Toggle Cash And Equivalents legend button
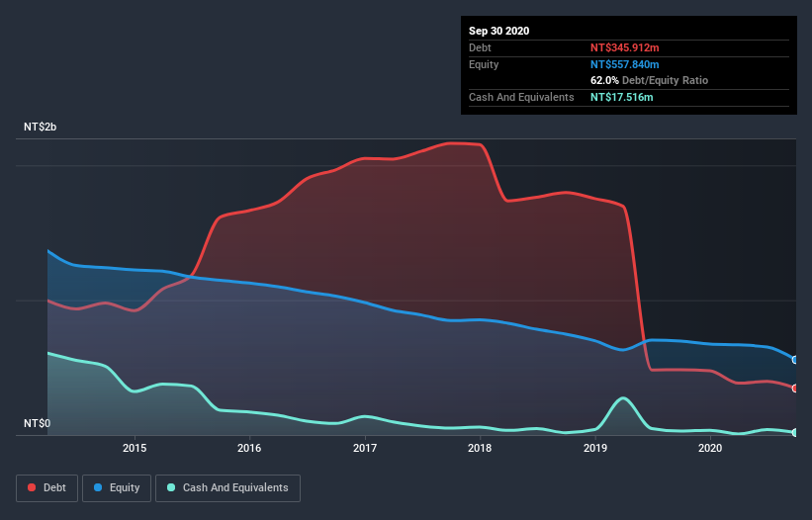Viewport: 812px width, 520px height. 227,488
